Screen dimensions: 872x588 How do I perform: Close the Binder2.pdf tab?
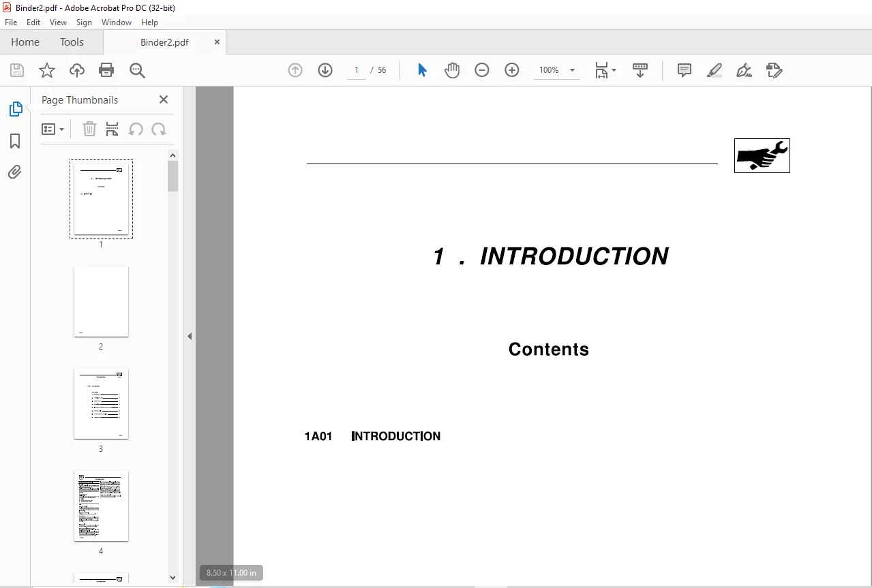pos(217,42)
